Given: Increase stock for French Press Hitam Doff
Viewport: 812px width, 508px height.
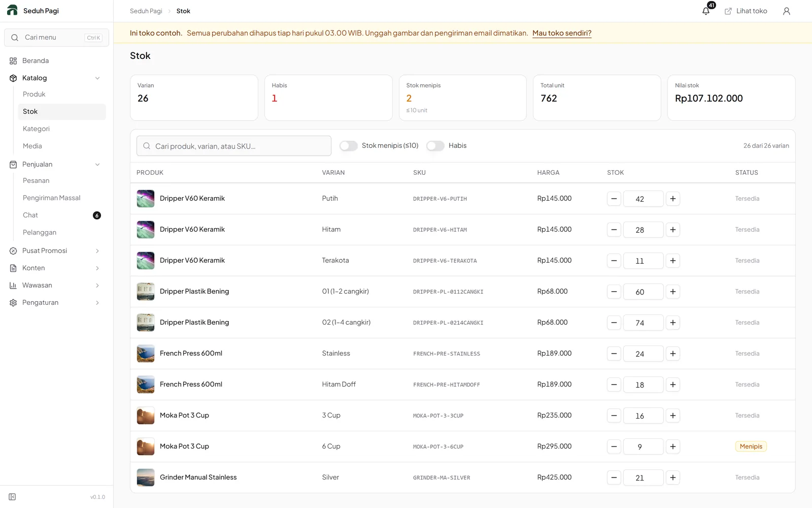Looking at the screenshot, I should [x=673, y=385].
